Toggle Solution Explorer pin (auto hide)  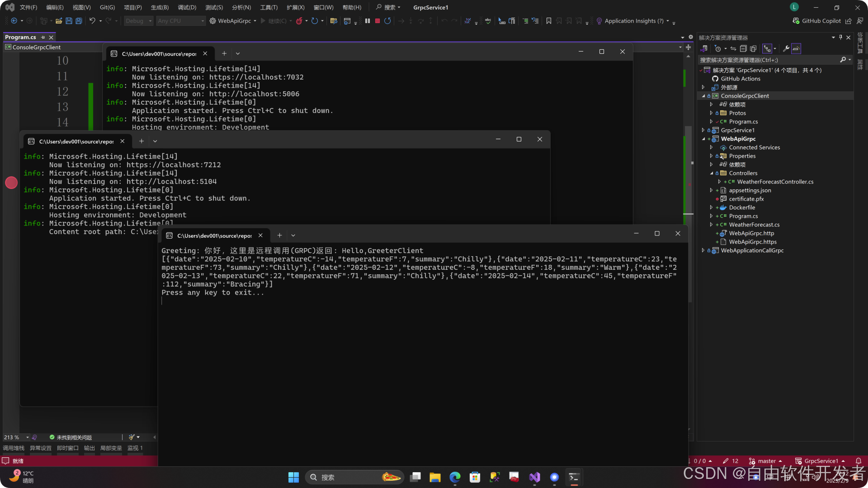point(841,38)
